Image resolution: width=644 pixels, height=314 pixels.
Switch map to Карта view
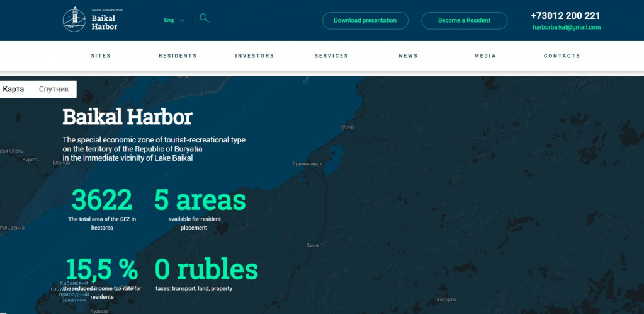(x=14, y=90)
